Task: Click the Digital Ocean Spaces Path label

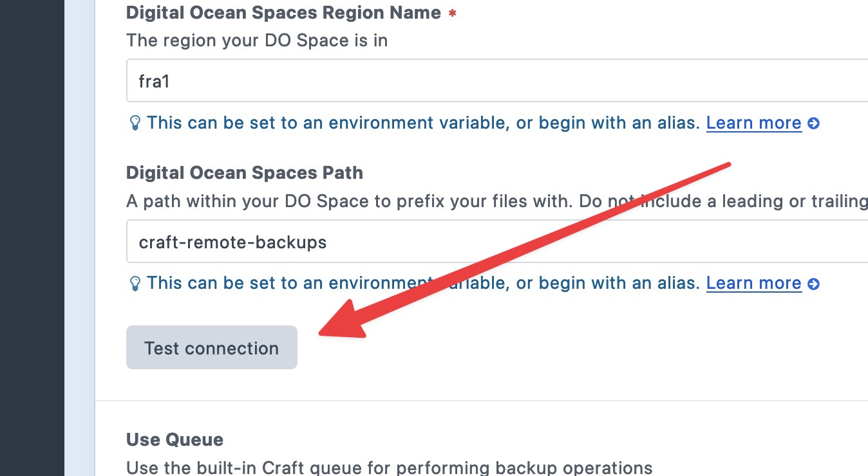Action: [x=245, y=173]
